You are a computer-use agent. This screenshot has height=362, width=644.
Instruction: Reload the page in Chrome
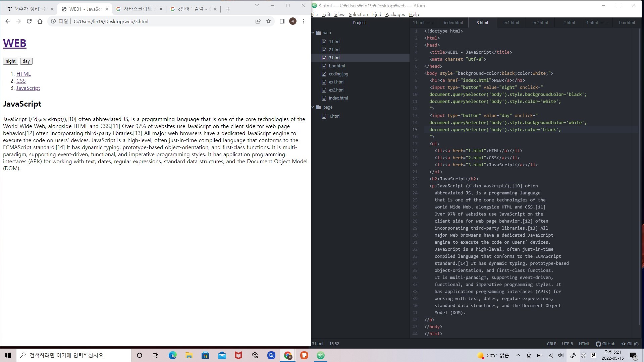point(29,21)
